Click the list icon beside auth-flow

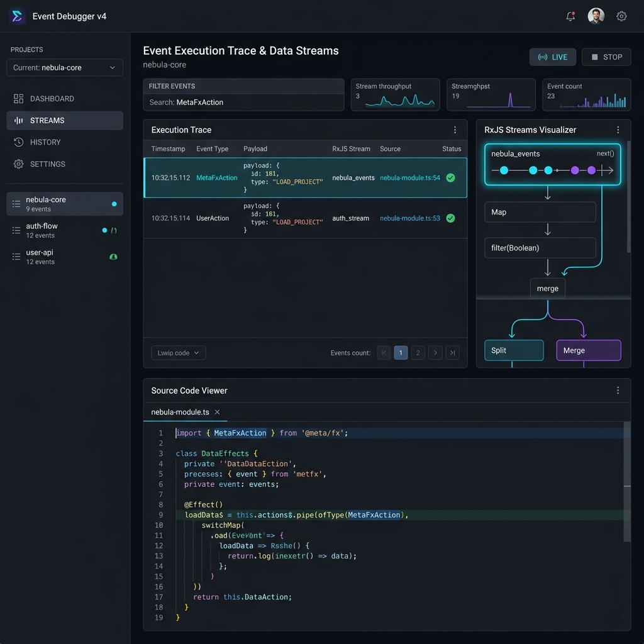(x=16, y=230)
